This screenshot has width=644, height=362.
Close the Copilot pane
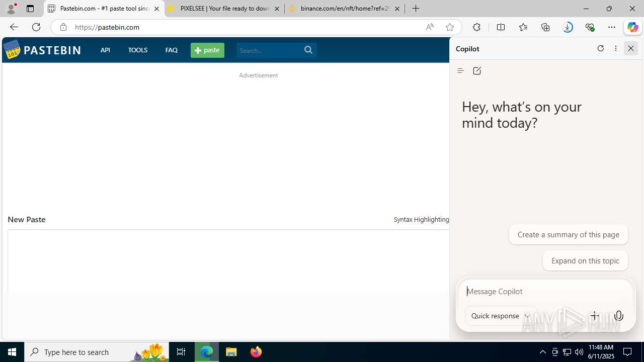(631, 48)
